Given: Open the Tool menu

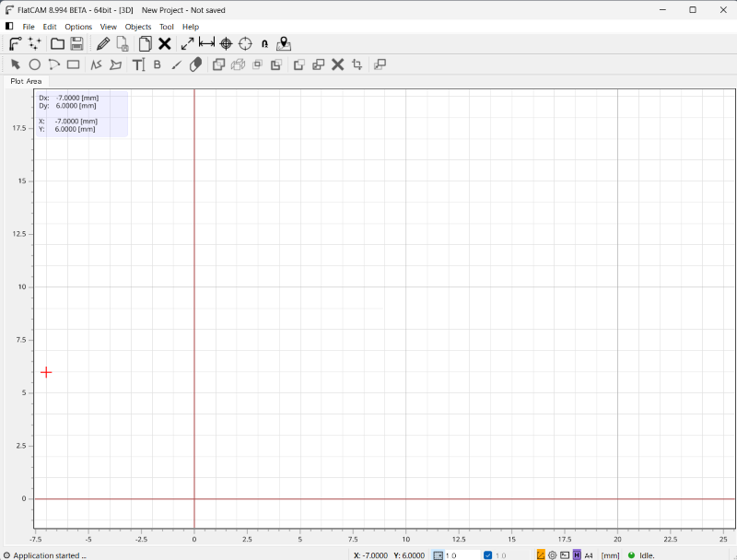Looking at the screenshot, I should 167,27.
